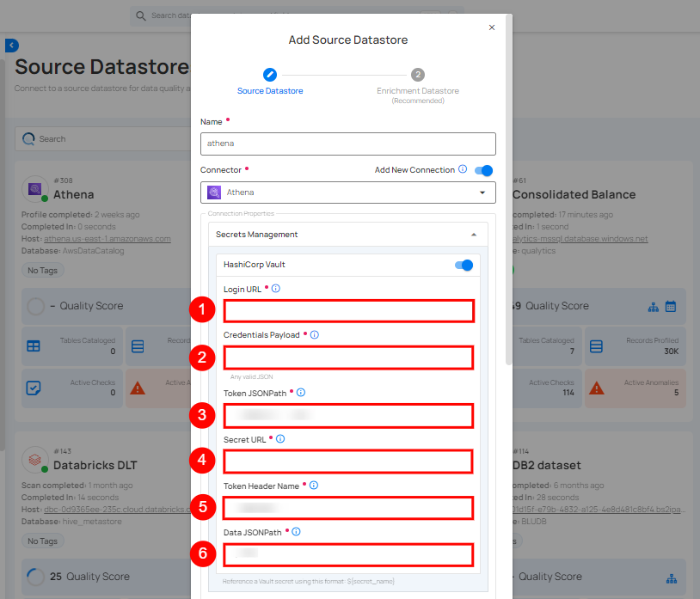Click the pencil Source Datastore step icon

coord(270,75)
